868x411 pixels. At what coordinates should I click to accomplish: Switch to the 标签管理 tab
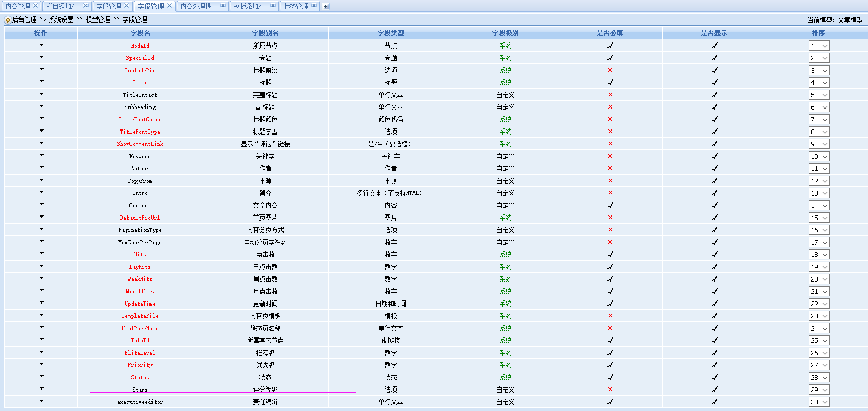coord(296,6)
